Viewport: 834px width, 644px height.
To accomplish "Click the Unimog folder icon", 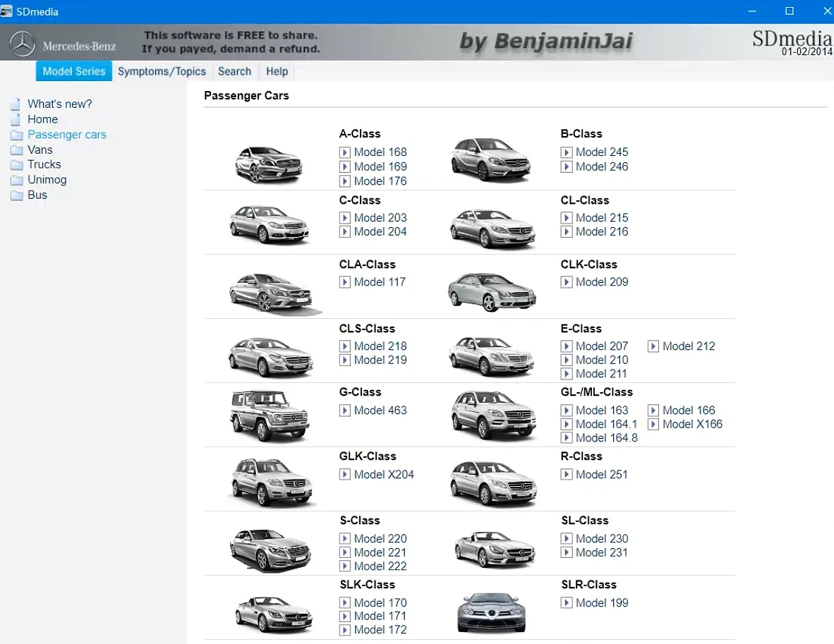I will click(16, 181).
